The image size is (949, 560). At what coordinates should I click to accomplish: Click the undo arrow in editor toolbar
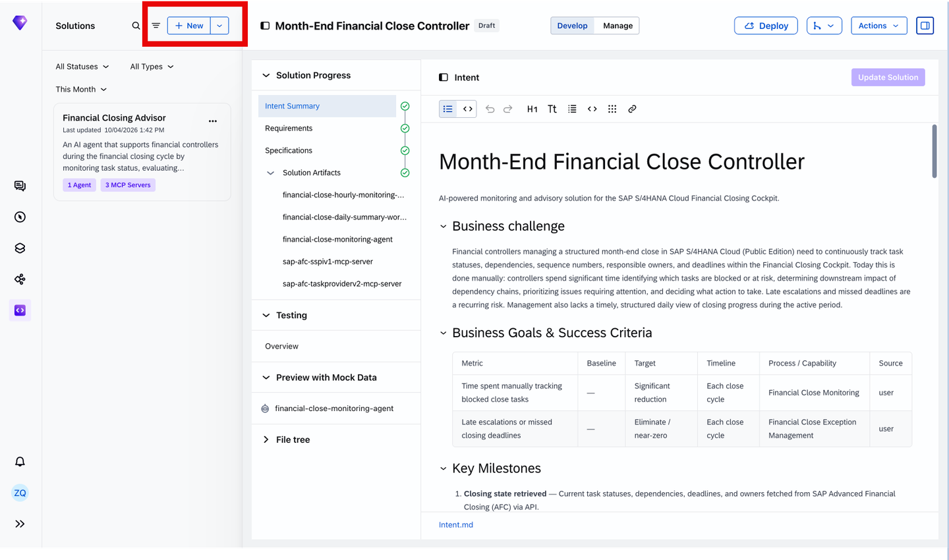point(490,109)
